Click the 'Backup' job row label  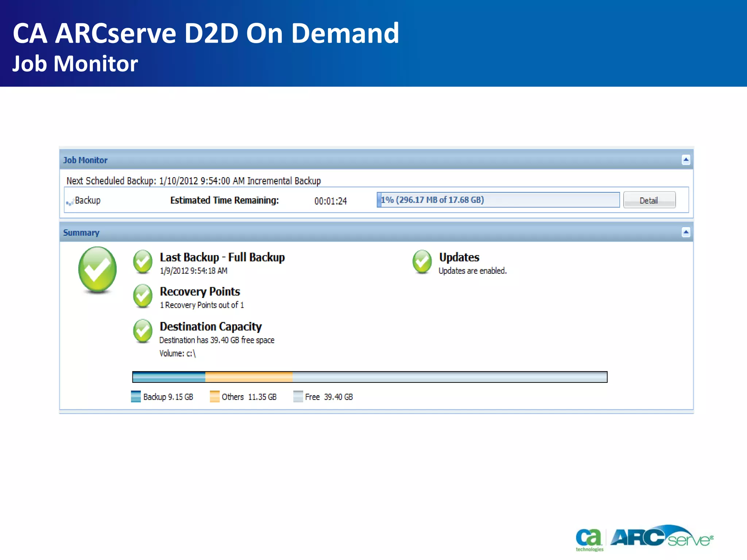click(88, 201)
